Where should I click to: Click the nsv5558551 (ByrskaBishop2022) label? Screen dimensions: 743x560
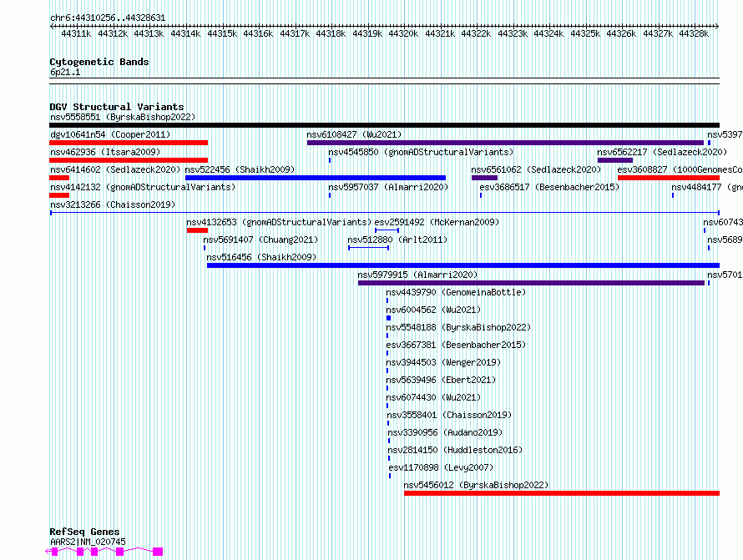coord(123,117)
